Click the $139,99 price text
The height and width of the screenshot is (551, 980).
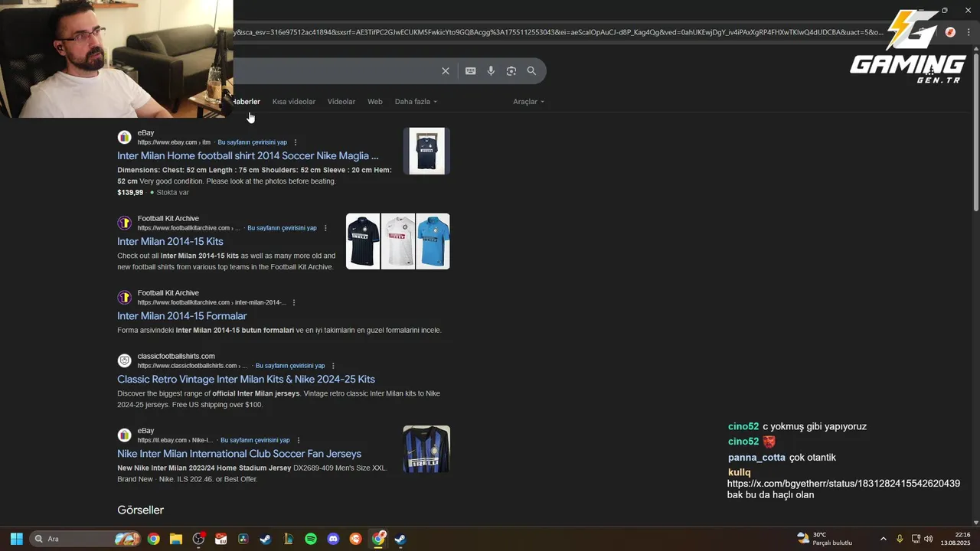(x=130, y=193)
